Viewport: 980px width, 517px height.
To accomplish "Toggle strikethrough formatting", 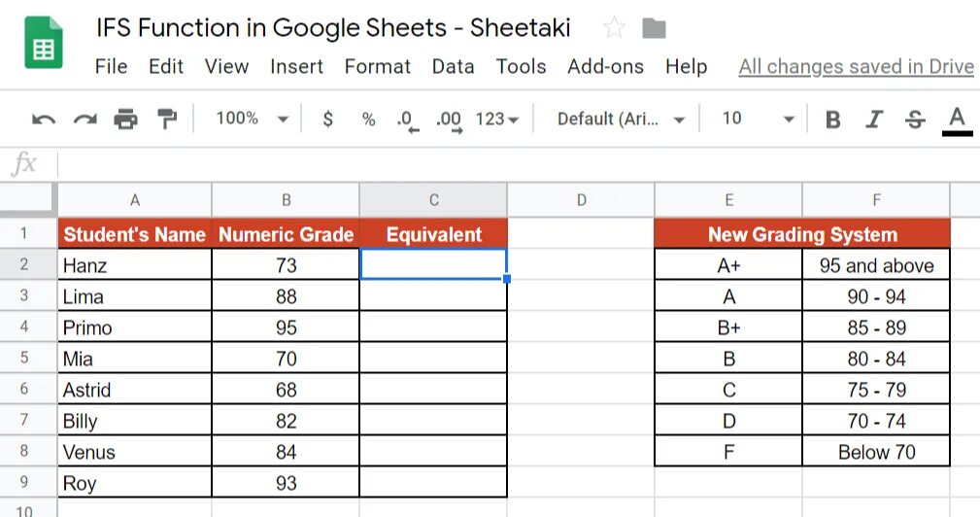I will click(915, 119).
